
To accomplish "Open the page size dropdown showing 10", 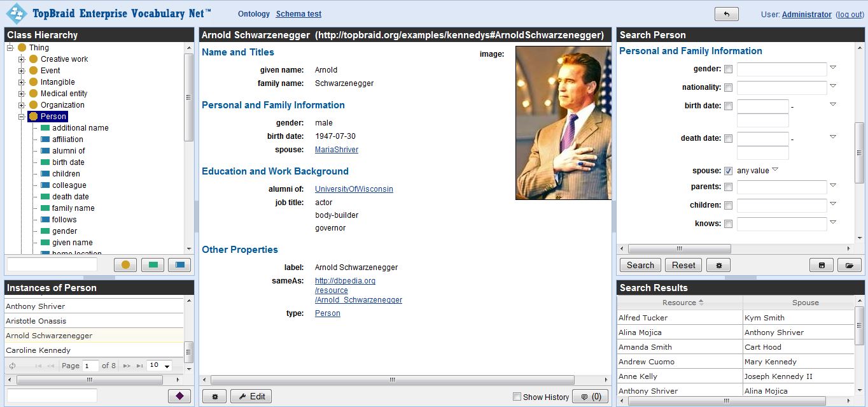I will click(x=159, y=366).
